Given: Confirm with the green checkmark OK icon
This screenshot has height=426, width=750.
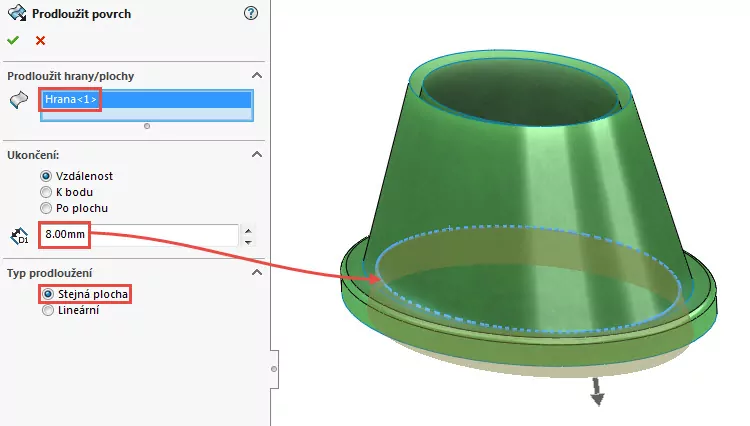Looking at the screenshot, I should pos(13,41).
